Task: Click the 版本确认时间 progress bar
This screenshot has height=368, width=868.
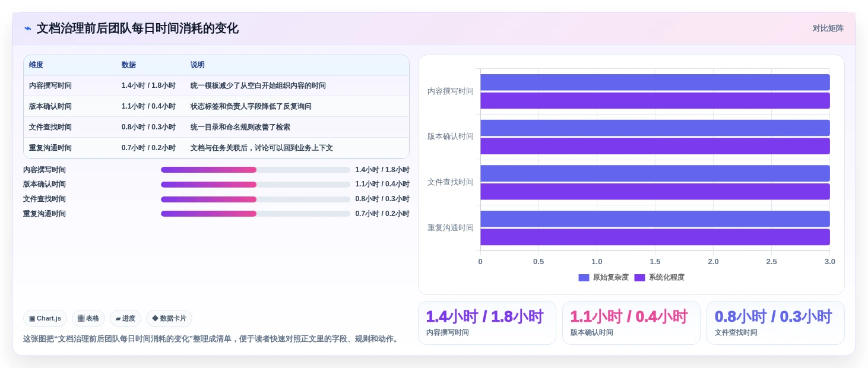Action: [x=255, y=185]
